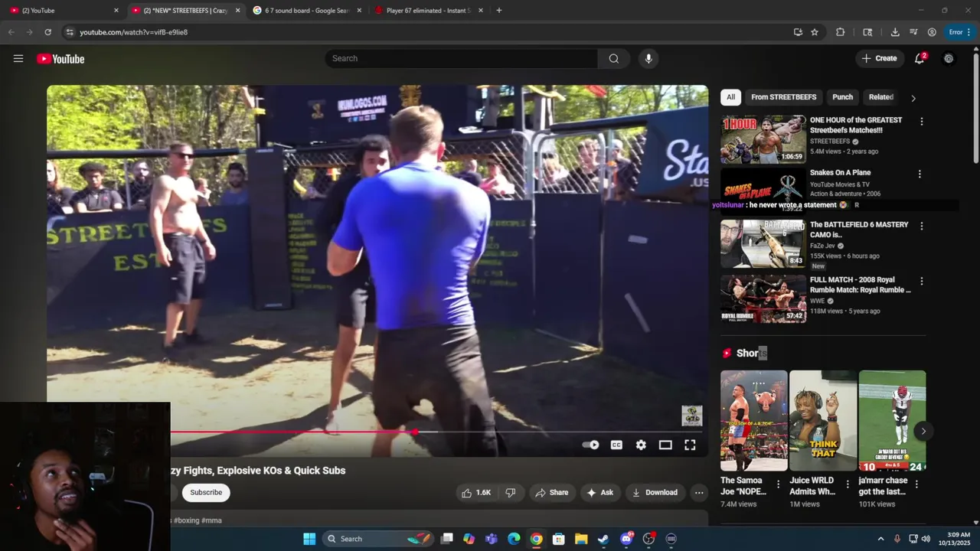Viewport: 980px width, 551px height.
Task: Open the #mma hashtag link
Action: [211, 520]
